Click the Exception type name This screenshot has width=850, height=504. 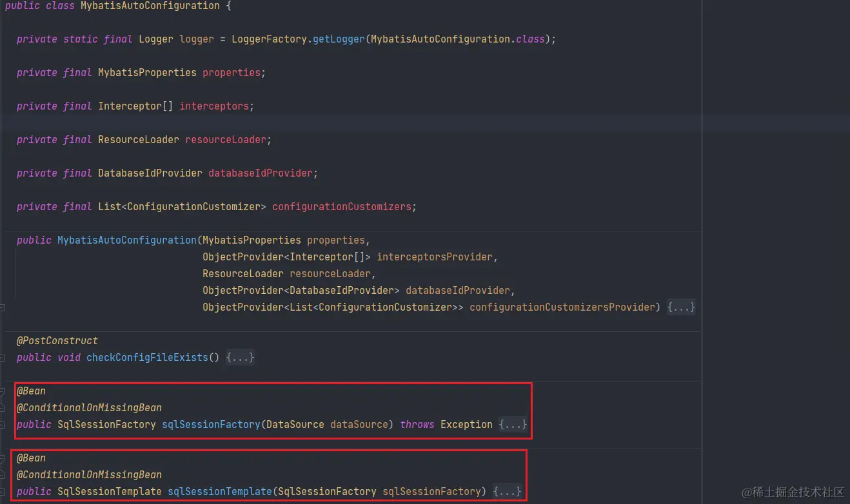click(x=466, y=425)
